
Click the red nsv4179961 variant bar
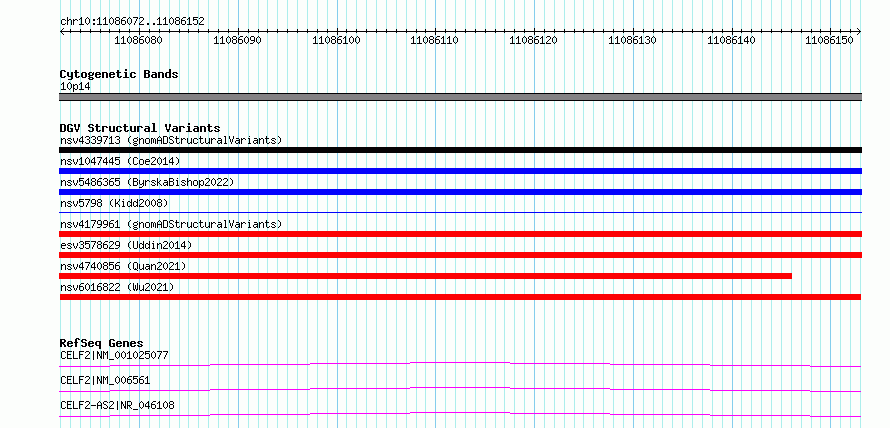click(x=460, y=234)
